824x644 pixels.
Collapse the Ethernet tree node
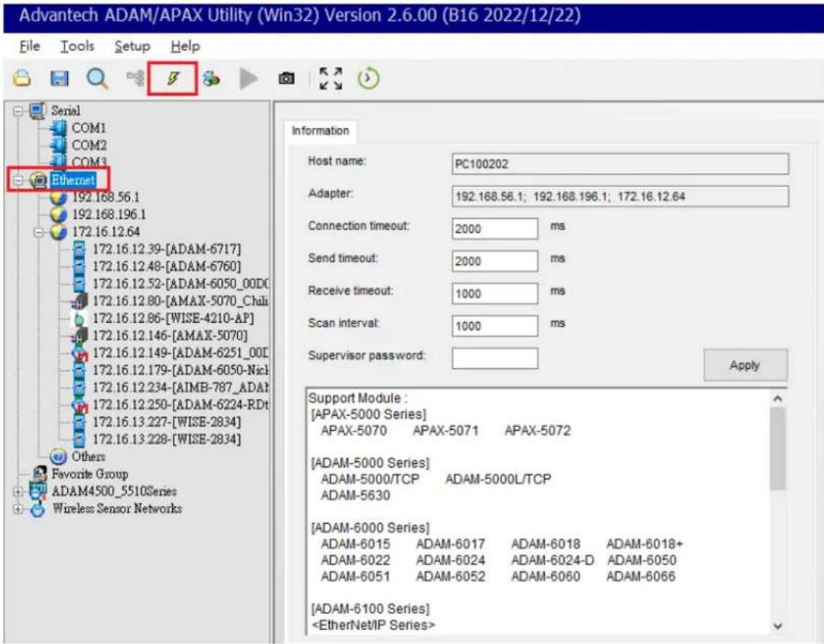click(x=19, y=180)
